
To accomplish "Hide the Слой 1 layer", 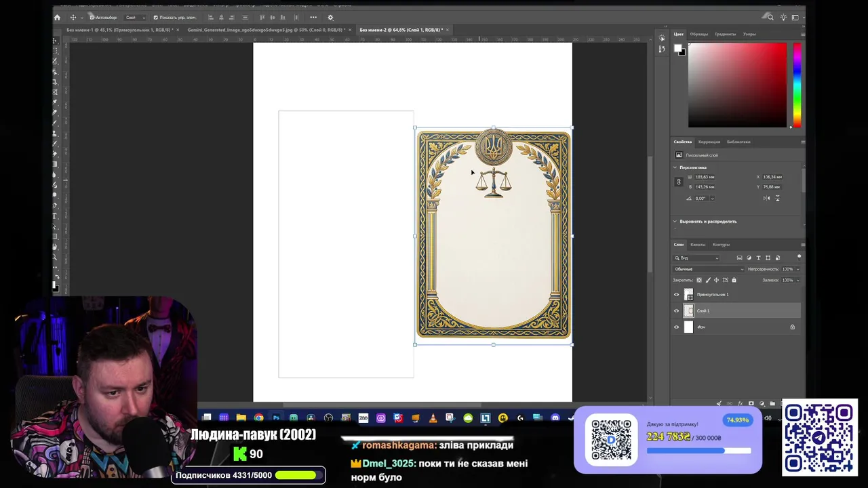I will [676, 311].
